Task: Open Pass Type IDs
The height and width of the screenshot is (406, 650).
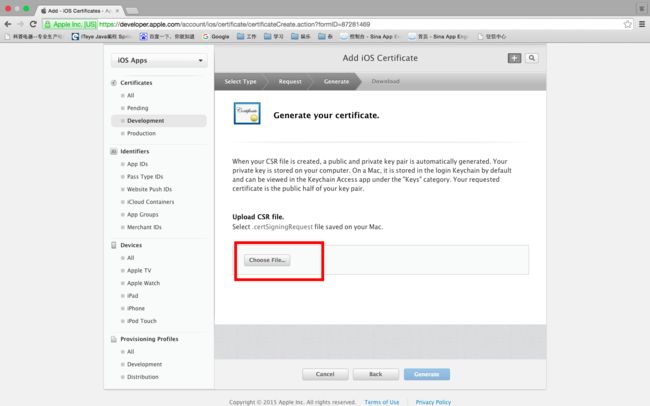Action: tap(145, 177)
